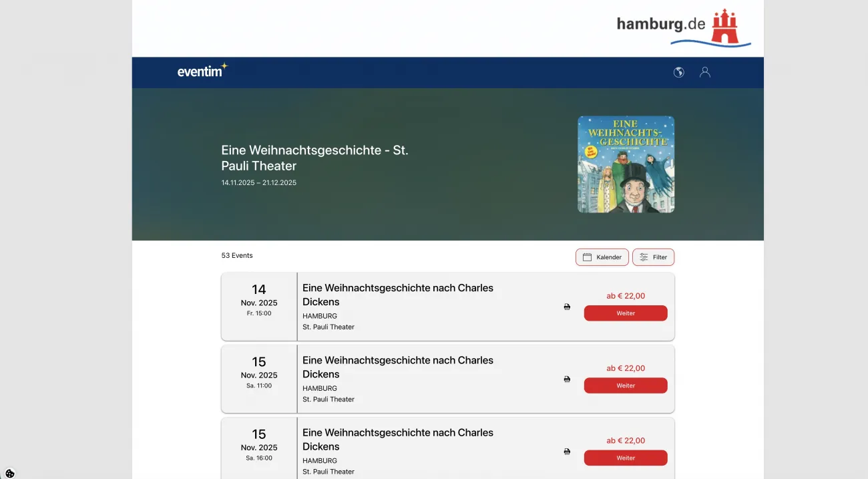Select the 14 Nov. 2025 date box

click(259, 307)
